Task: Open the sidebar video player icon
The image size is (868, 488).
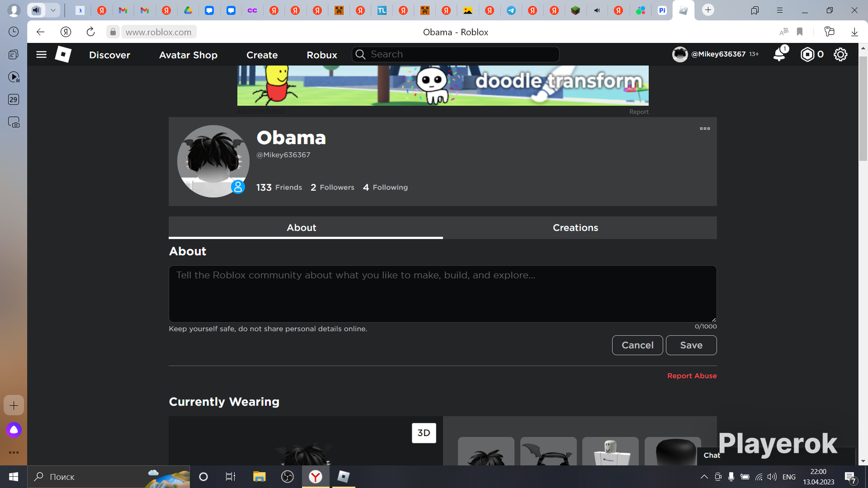Action: [14, 77]
